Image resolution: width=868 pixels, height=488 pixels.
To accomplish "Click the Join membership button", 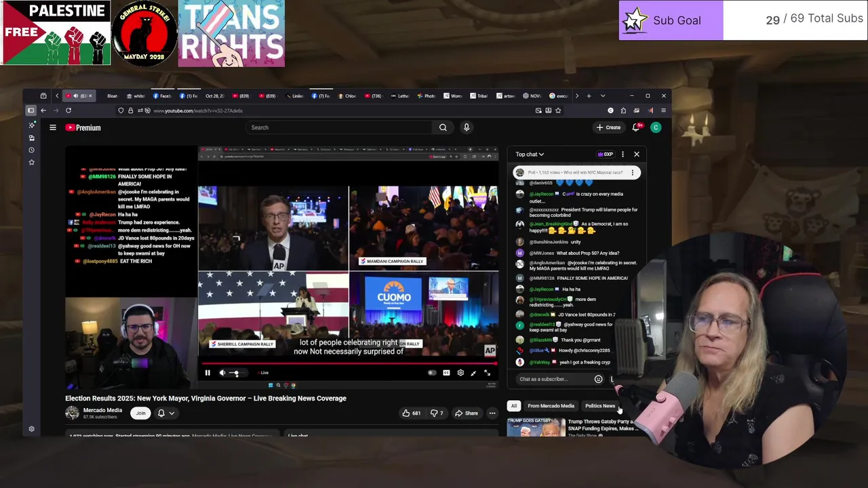I will 140,413.
